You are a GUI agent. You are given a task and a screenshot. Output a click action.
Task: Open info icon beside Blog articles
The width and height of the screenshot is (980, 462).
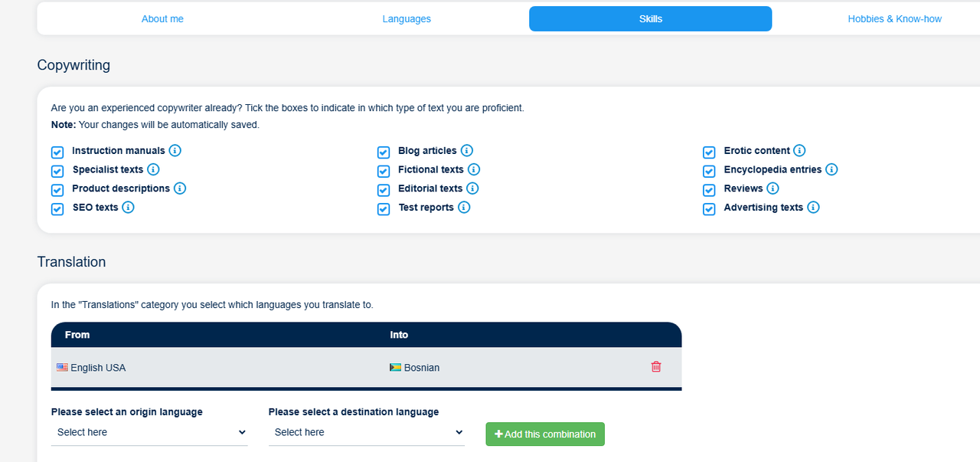pos(467,151)
